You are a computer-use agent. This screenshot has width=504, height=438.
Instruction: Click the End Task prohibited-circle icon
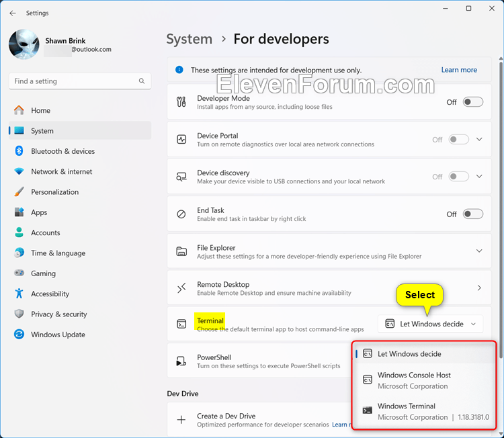pyautogui.click(x=181, y=214)
